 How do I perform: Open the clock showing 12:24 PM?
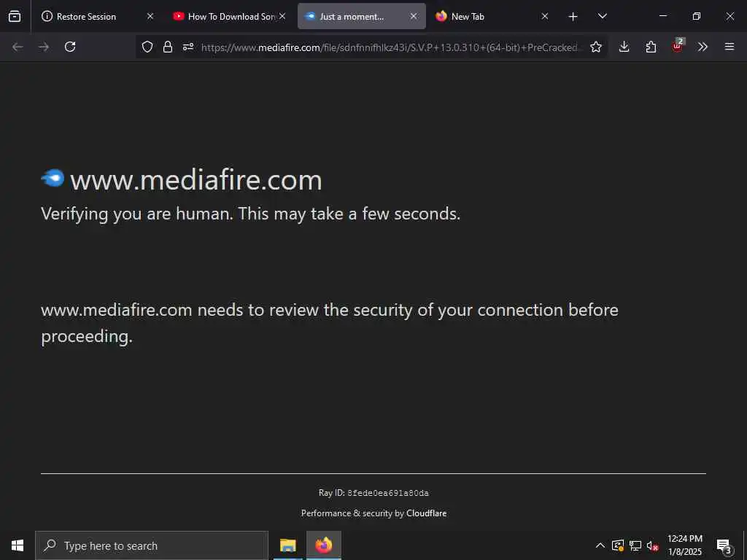coord(685,545)
